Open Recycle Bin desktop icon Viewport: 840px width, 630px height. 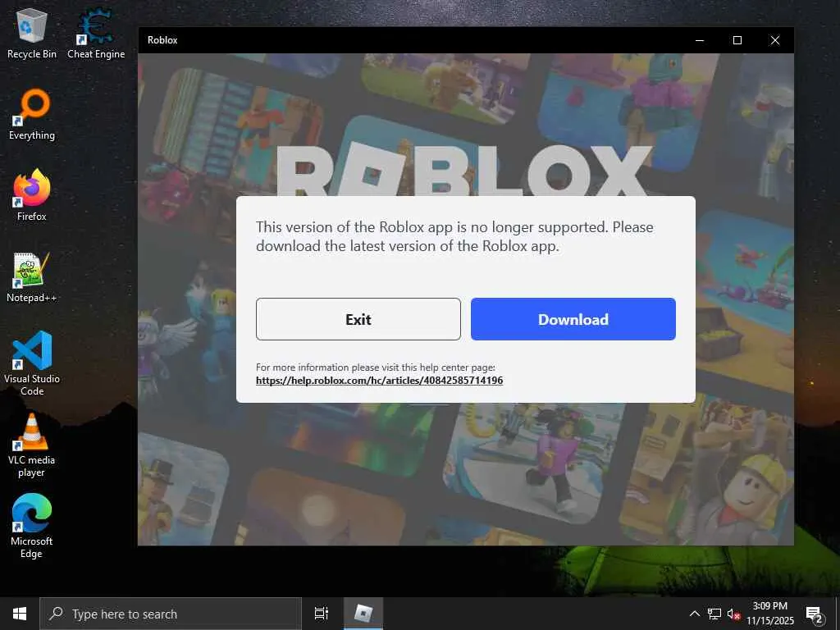tap(32, 33)
